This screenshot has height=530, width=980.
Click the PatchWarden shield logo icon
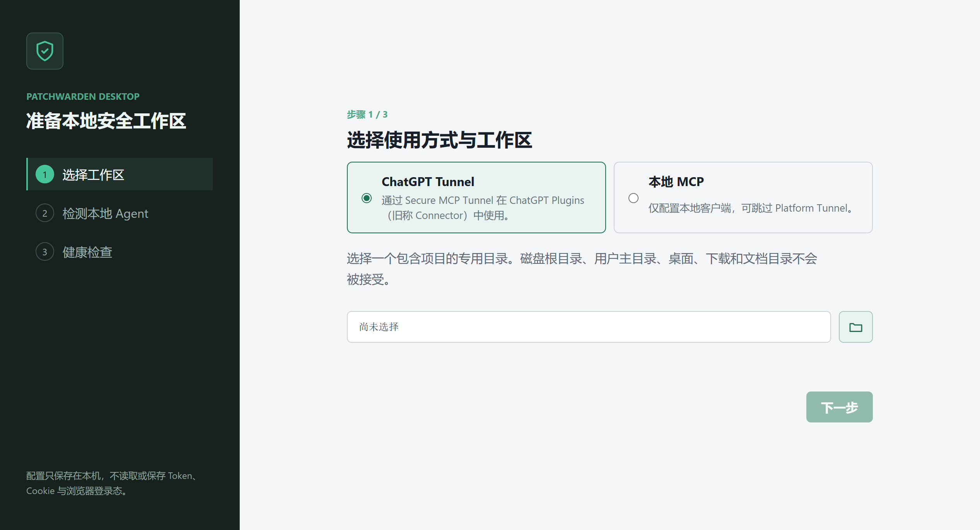click(45, 51)
